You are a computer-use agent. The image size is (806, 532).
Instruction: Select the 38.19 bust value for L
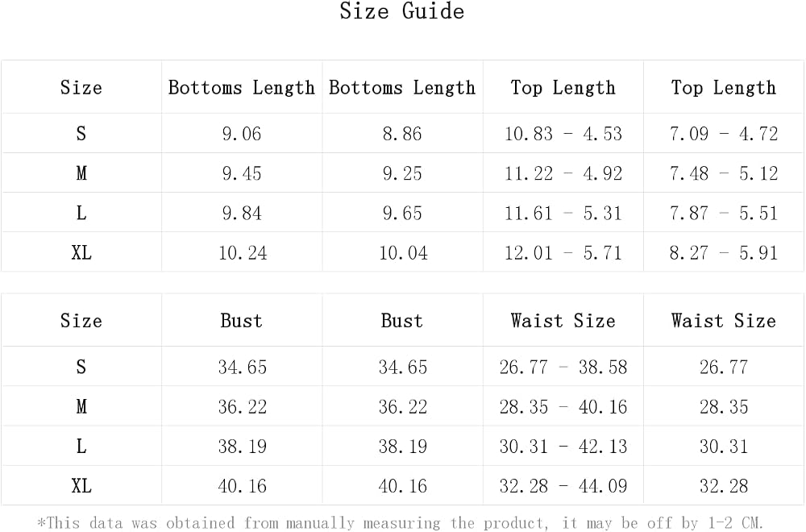tap(243, 447)
